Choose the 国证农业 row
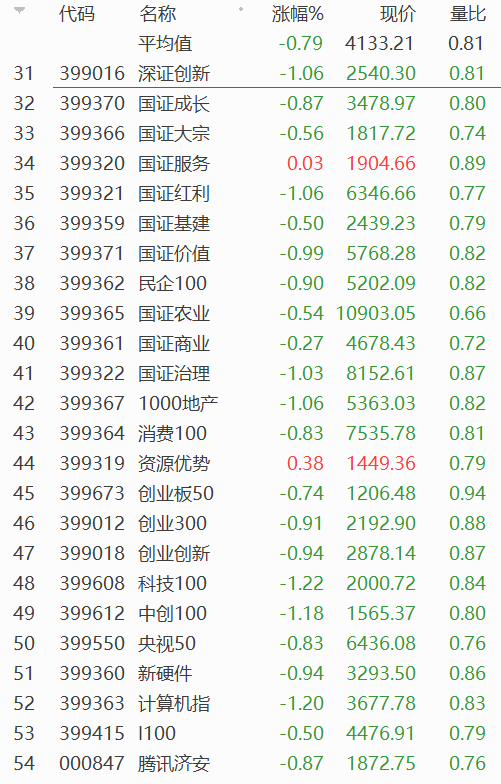 250,314
